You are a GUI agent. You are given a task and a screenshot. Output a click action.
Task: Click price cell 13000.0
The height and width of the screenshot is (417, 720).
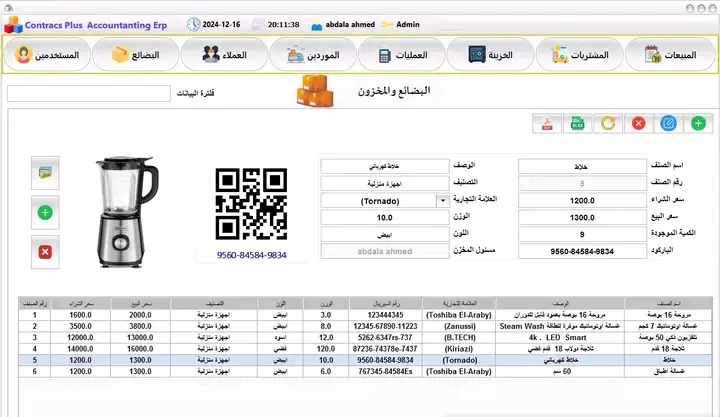pyautogui.click(x=140, y=338)
